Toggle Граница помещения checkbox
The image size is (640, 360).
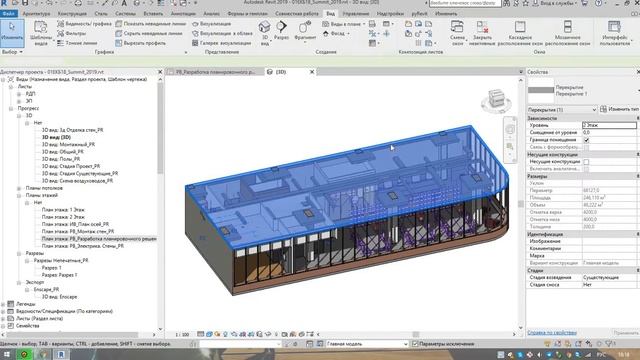pyautogui.click(x=587, y=140)
